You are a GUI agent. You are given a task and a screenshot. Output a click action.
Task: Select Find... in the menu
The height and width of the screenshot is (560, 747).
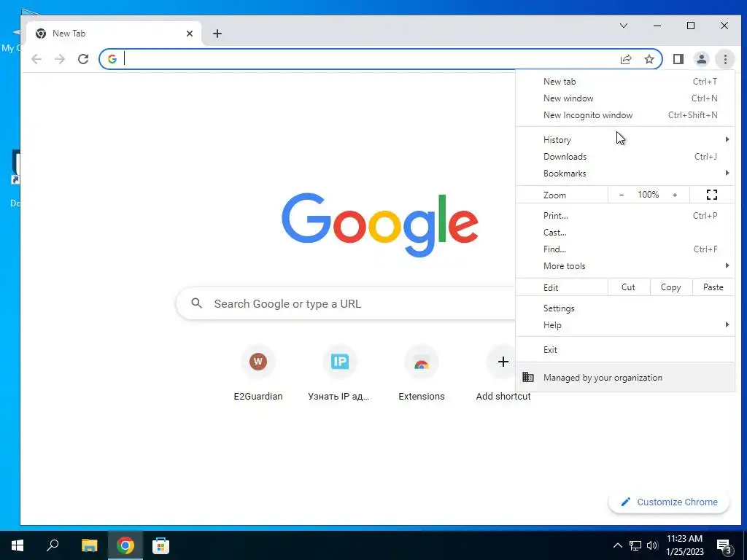pos(625,249)
